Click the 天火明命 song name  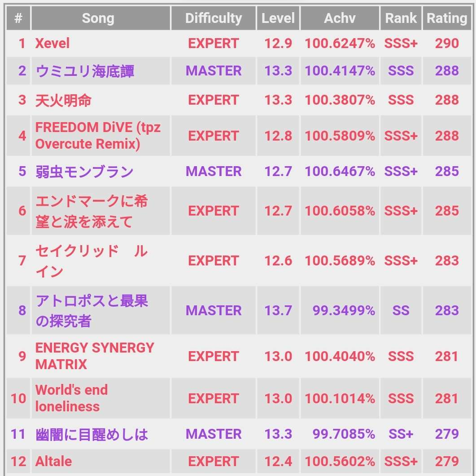[63, 100]
